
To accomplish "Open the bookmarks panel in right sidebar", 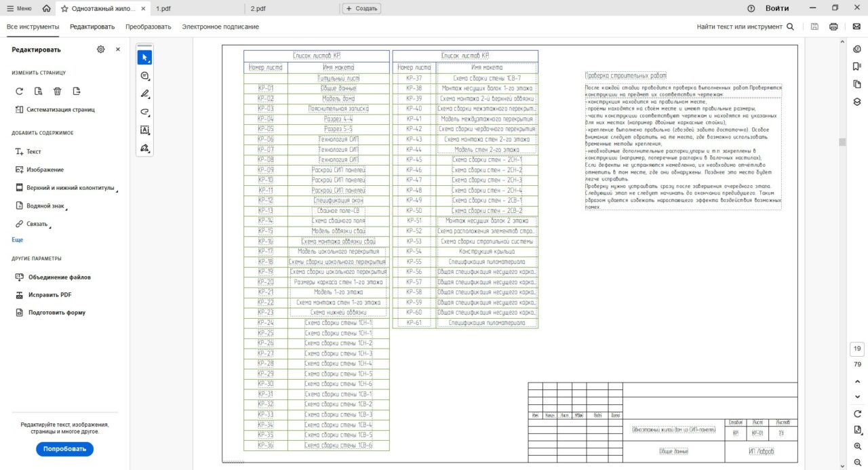I will coord(857,66).
